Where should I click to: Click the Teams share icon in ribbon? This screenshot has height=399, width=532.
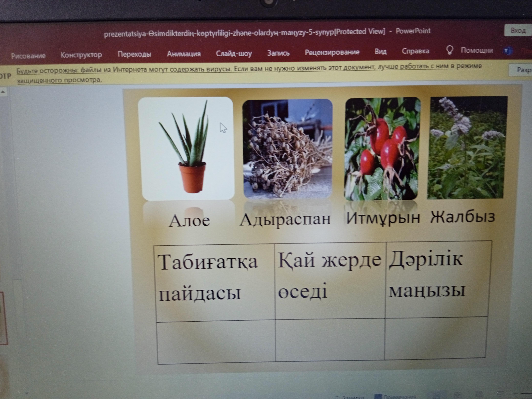click(x=508, y=51)
